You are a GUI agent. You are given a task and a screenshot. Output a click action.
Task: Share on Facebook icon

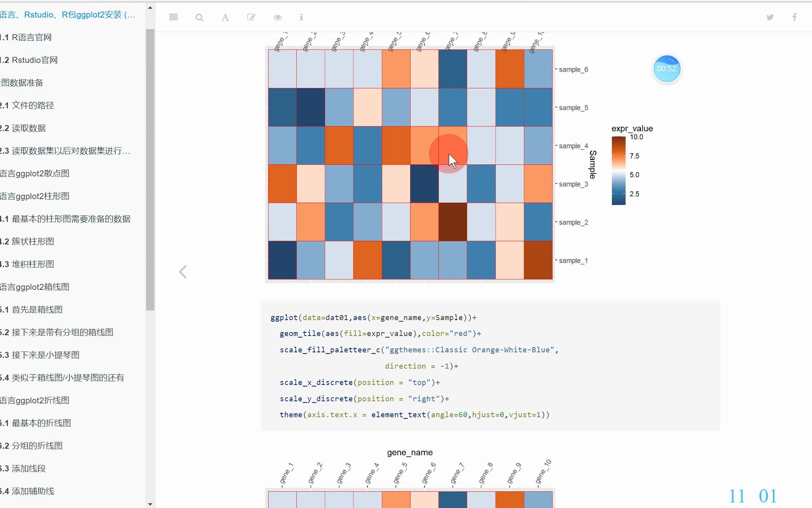pos(794,17)
